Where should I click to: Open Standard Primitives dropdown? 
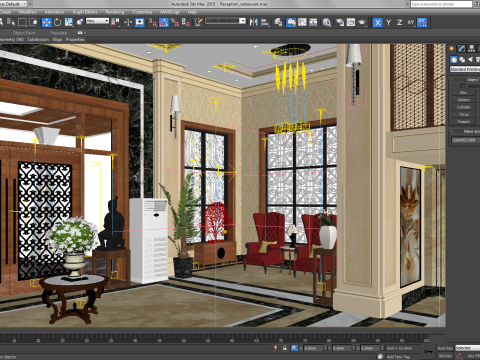click(x=465, y=69)
